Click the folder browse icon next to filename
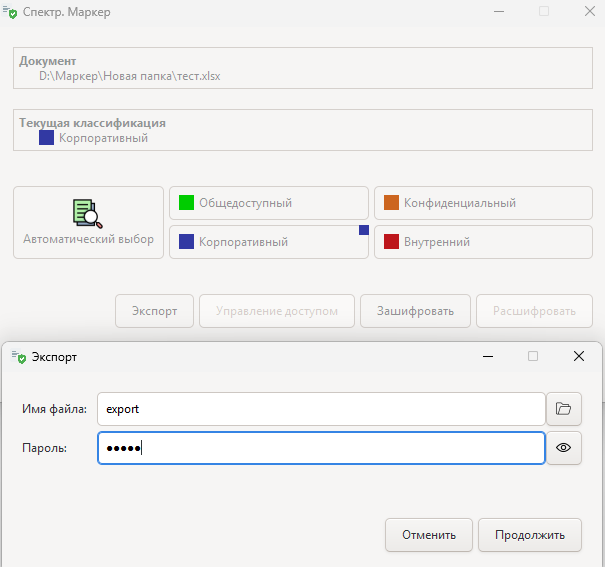The width and height of the screenshot is (605, 567). click(x=563, y=408)
